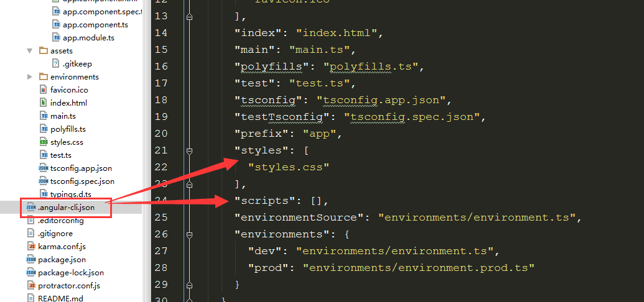Open package.json from tree
The width and height of the screenshot is (644, 302).
(62, 260)
